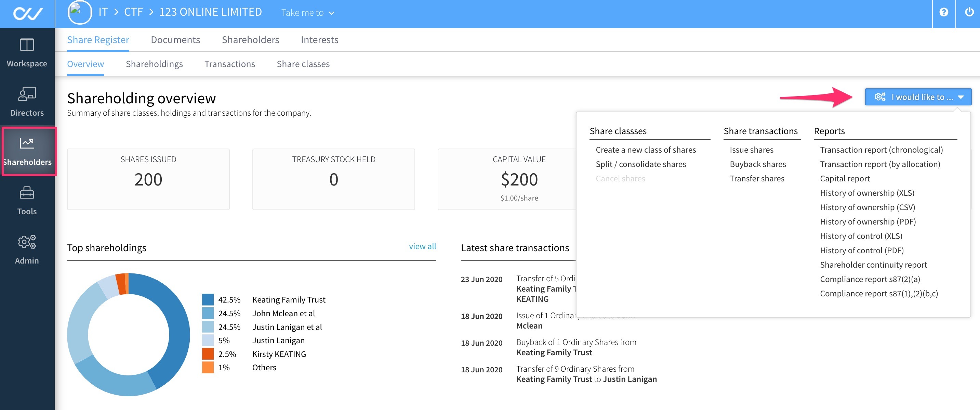Click the CTF breadcrumb link
980x410 pixels.
point(133,12)
